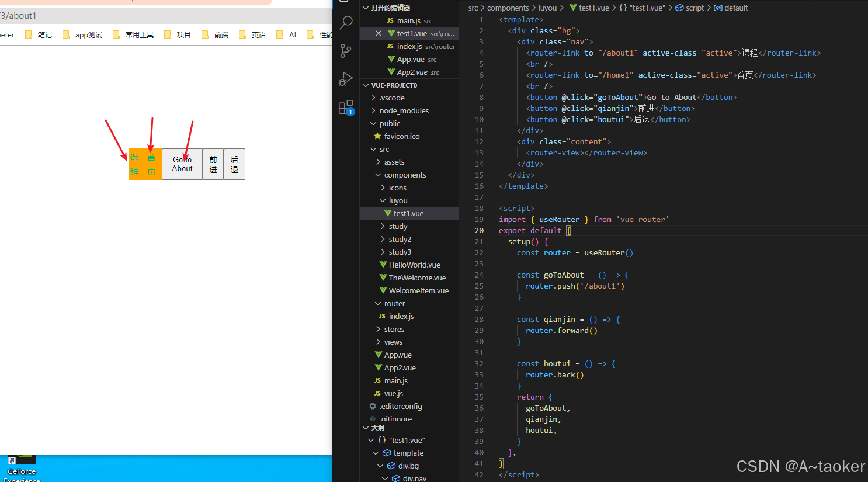Open Source Control view in activity bar
The height and width of the screenshot is (482, 868).
coord(346,51)
